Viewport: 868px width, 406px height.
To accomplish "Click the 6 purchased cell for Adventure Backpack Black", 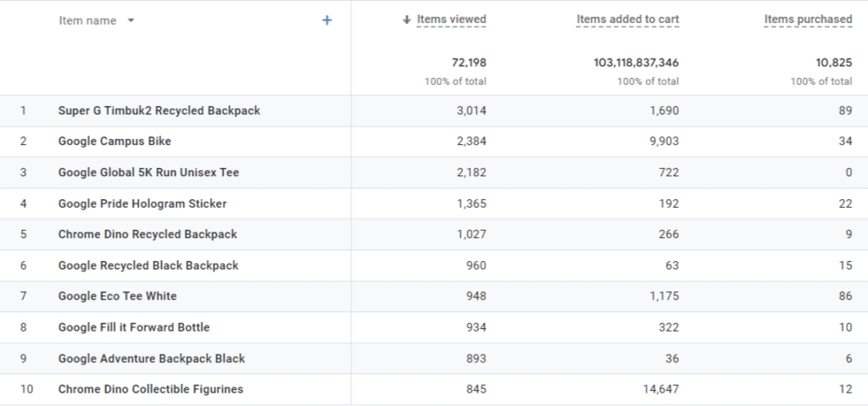I will (x=849, y=359).
